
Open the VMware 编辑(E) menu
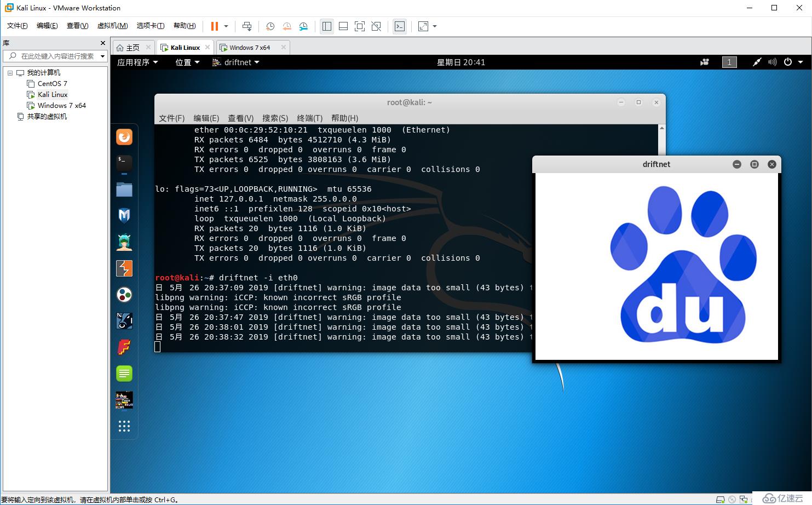coord(47,26)
